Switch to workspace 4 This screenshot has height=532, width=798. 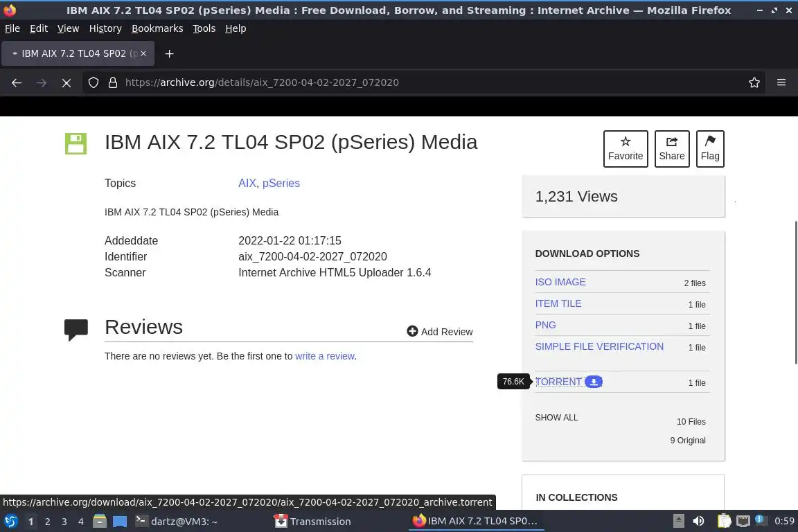81,522
